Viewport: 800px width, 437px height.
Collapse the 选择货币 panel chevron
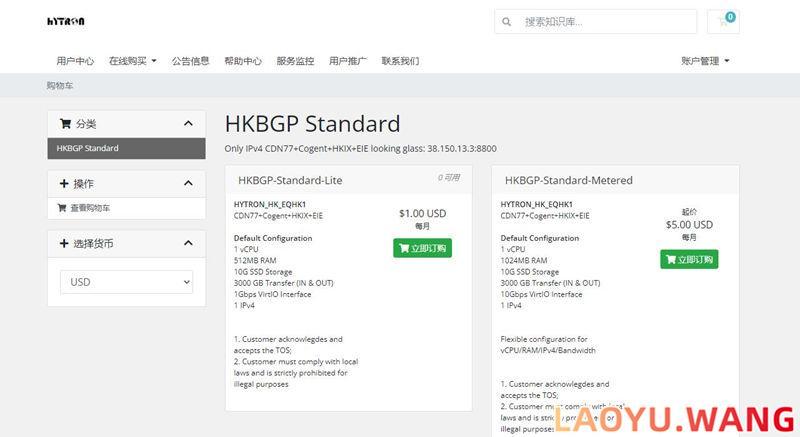(x=188, y=243)
